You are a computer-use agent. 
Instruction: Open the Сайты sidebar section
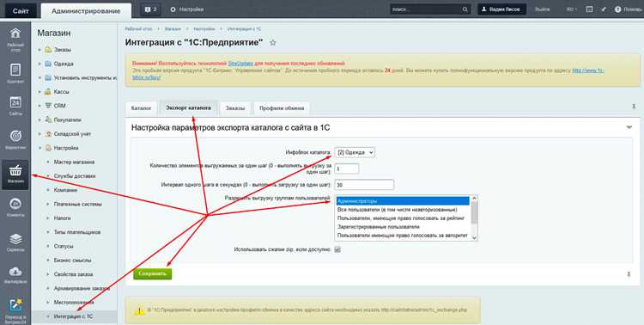point(15,106)
